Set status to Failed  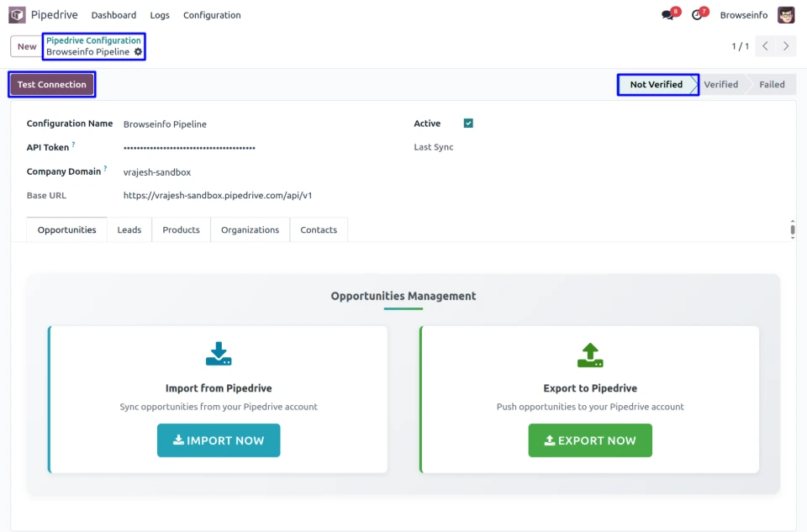pyautogui.click(x=771, y=85)
